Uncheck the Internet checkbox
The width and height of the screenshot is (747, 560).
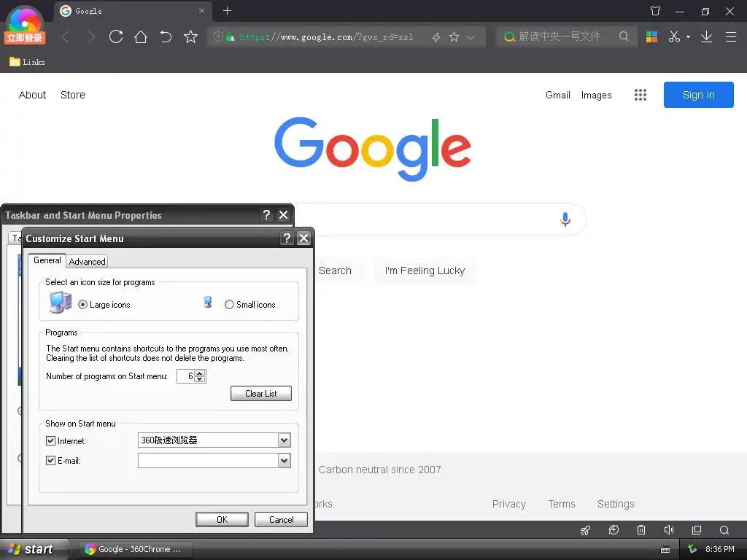pos(50,441)
